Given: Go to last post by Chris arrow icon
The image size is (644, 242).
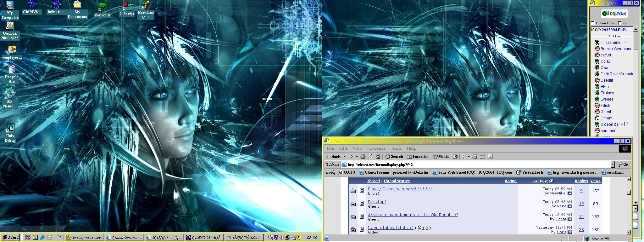Looking at the screenshot, I should coord(570,232).
